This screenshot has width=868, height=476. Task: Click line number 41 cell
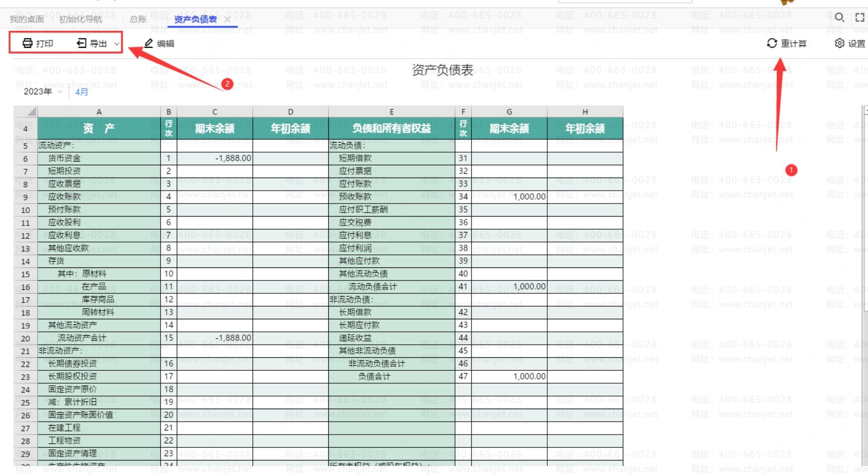463,286
